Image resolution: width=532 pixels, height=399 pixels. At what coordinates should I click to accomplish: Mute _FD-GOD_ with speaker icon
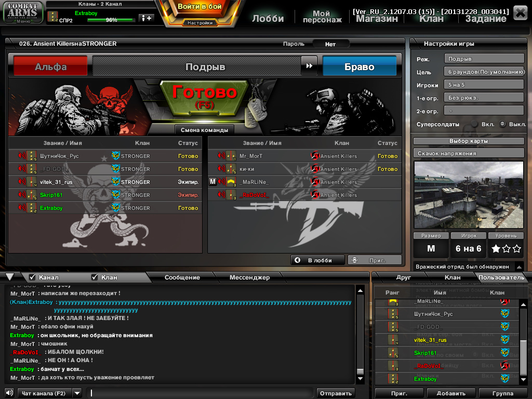[x=22, y=169]
